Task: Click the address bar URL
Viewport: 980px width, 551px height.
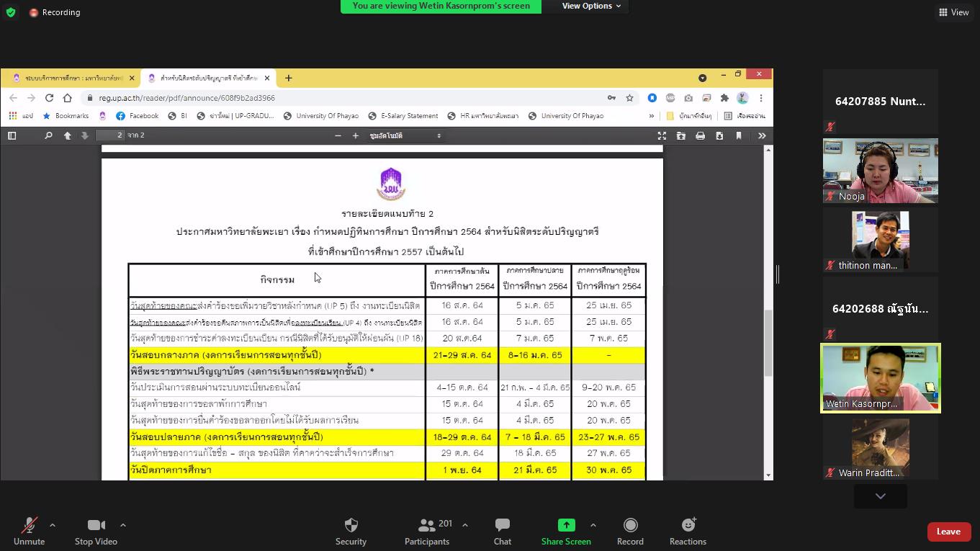Action: tap(187, 98)
